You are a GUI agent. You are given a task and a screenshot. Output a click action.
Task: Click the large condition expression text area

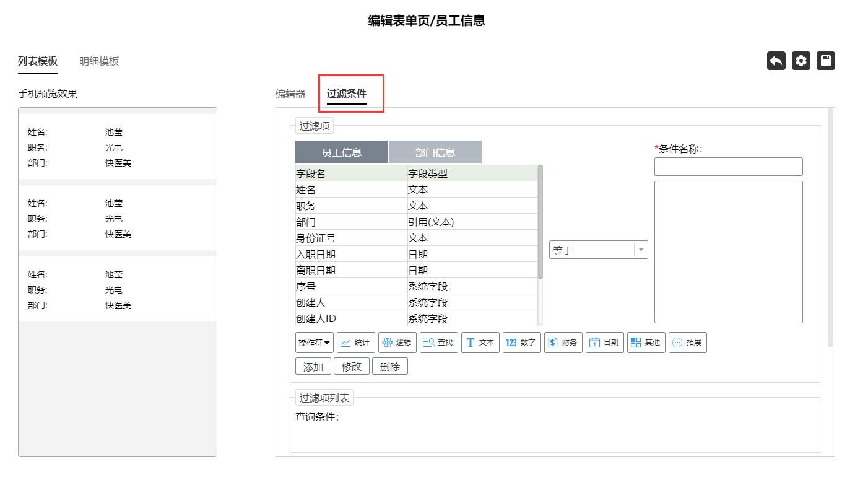(729, 252)
